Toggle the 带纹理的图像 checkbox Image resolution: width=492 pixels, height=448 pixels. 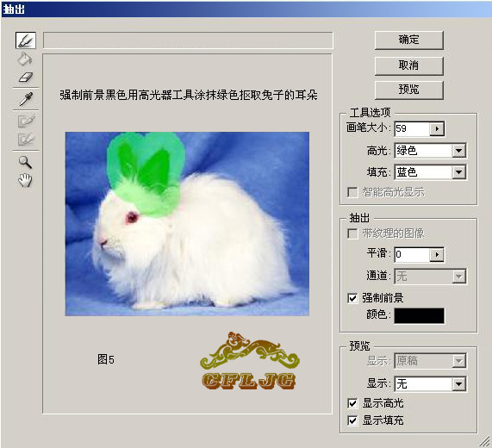[x=352, y=233]
